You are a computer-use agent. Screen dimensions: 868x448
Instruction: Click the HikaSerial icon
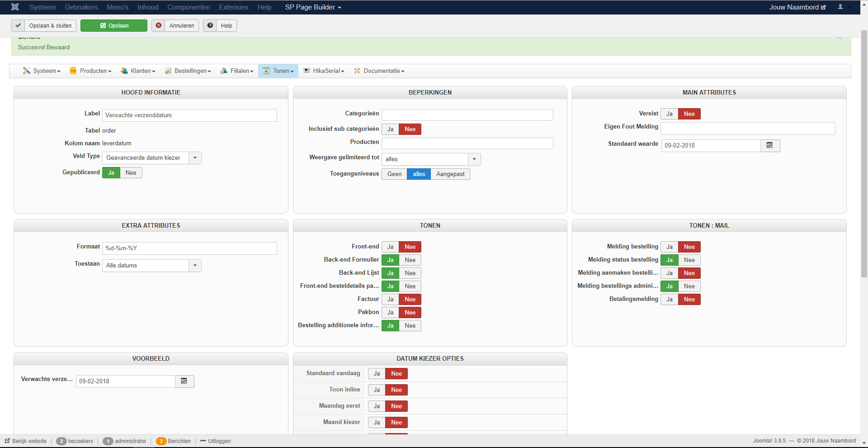pyautogui.click(x=307, y=71)
